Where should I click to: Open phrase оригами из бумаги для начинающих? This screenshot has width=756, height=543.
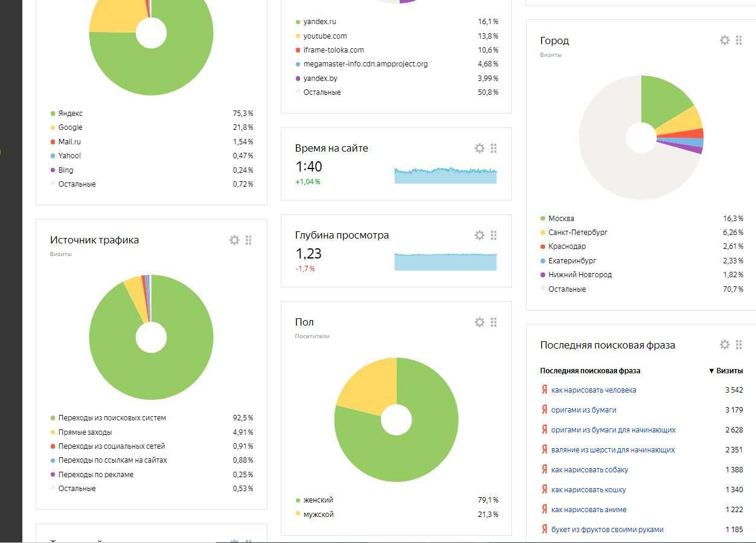click(613, 430)
